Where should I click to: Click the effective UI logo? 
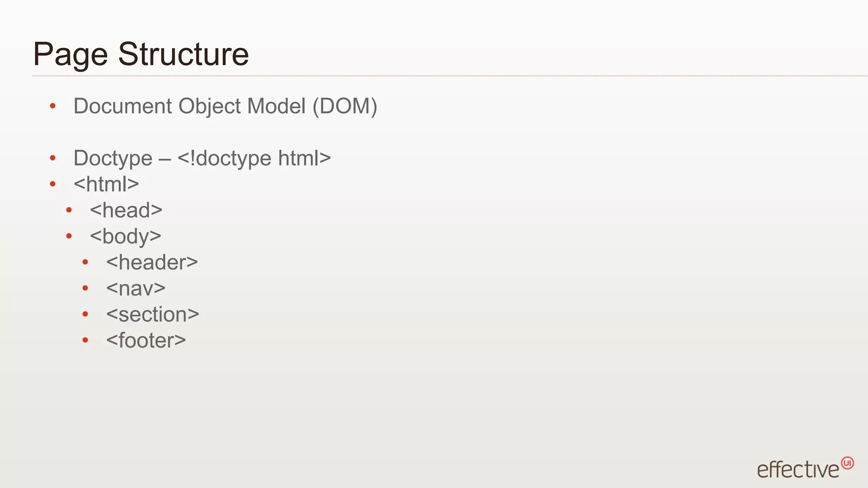click(x=805, y=468)
